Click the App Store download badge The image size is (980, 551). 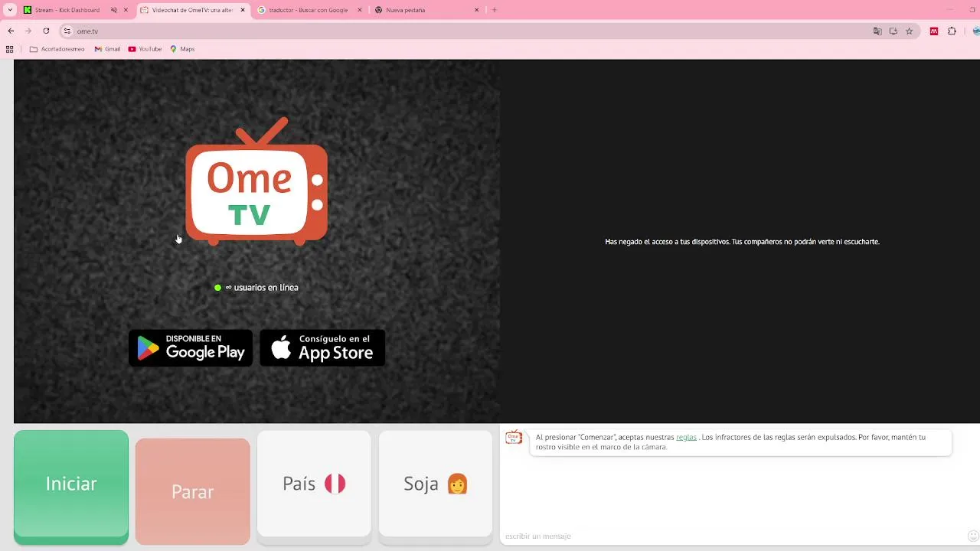(322, 348)
